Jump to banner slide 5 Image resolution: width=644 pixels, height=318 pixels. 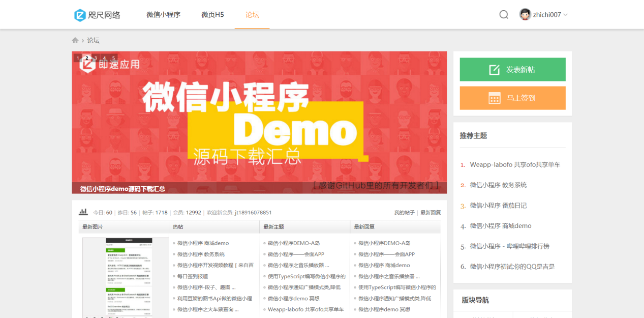(113, 58)
